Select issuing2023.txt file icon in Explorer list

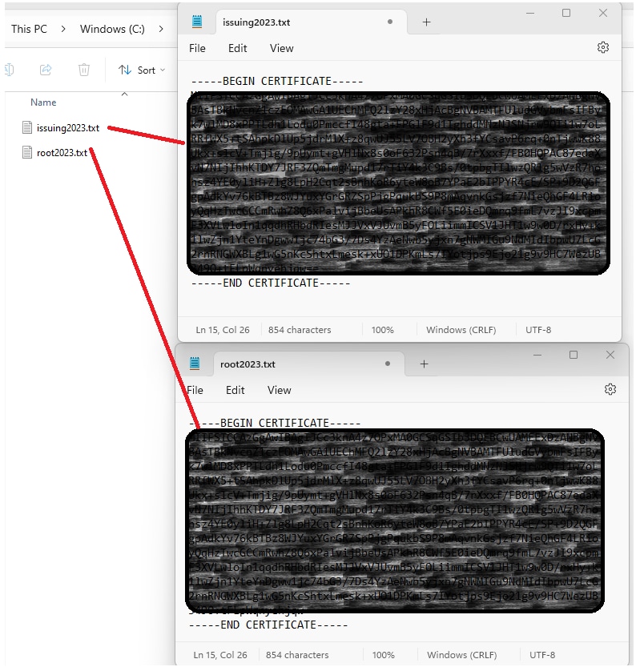click(x=27, y=127)
